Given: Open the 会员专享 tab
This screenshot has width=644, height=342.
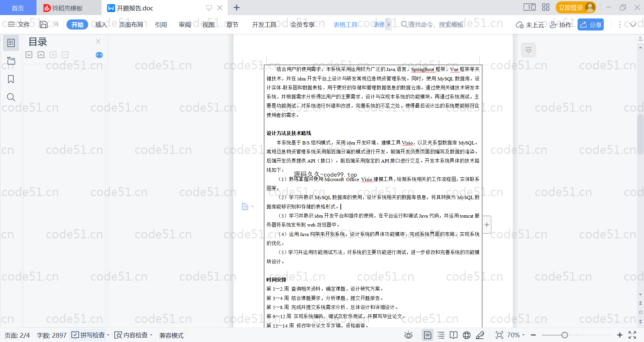Looking at the screenshot, I should (x=303, y=24).
